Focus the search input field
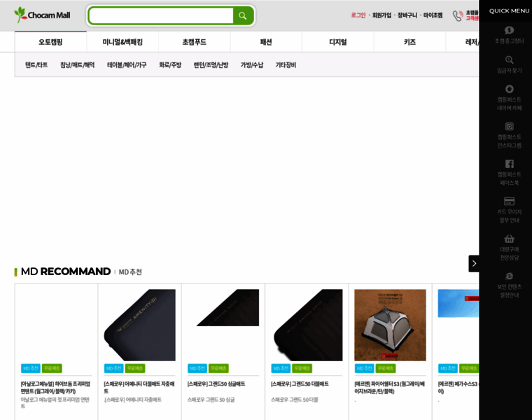The image size is (532, 420). (x=161, y=15)
